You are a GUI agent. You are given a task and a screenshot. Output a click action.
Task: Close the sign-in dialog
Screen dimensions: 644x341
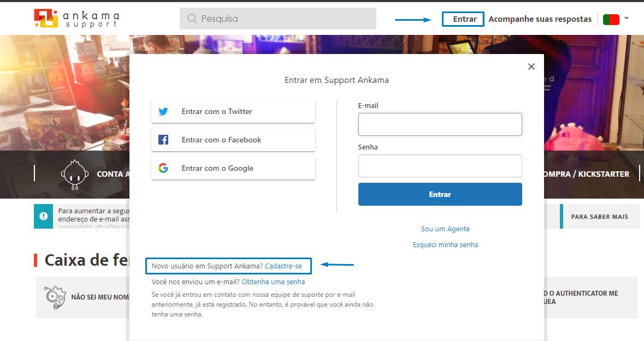click(x=531, y=67)
